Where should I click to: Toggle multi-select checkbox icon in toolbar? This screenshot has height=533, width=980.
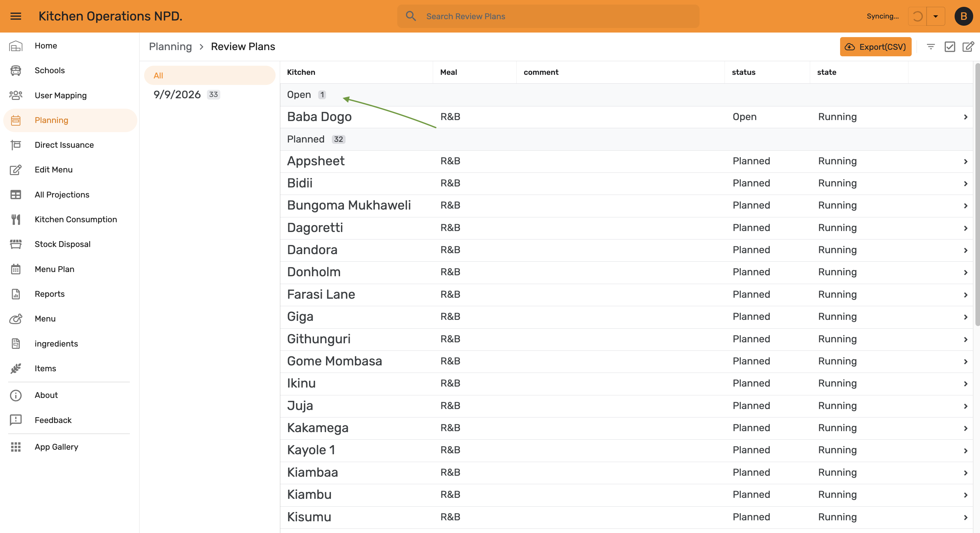tap(949, 47)
